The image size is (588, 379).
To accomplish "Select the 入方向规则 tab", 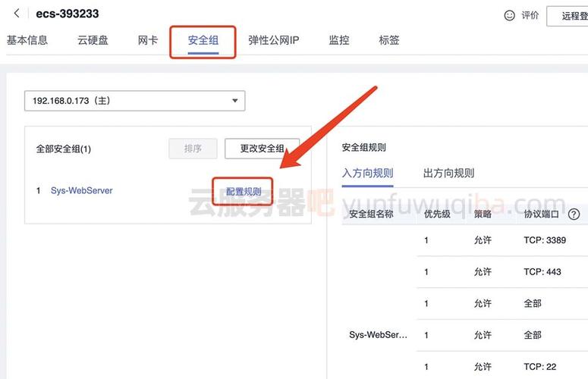I will click(x=367, y=173).
